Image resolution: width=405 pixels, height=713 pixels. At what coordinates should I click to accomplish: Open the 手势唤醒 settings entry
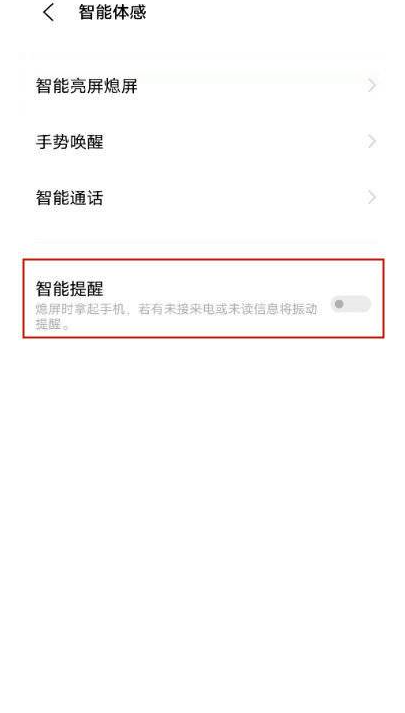click(203, 141)
